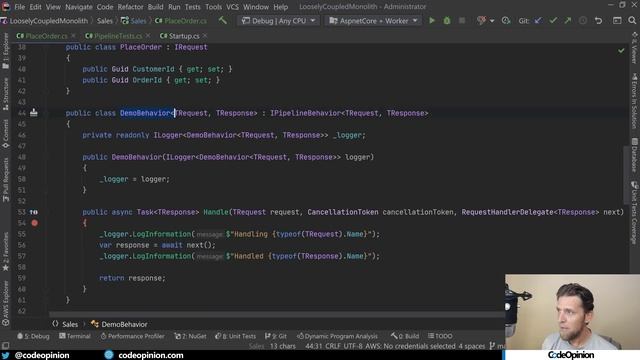Click the Handle method name on line 53
This screenshot has width=640, height=360.
216,212
